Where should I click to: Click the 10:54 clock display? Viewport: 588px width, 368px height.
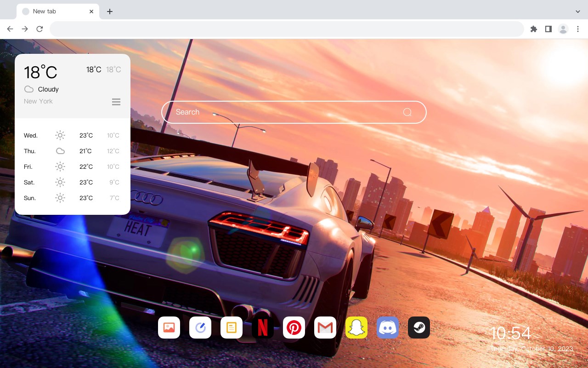click(510, 333)
